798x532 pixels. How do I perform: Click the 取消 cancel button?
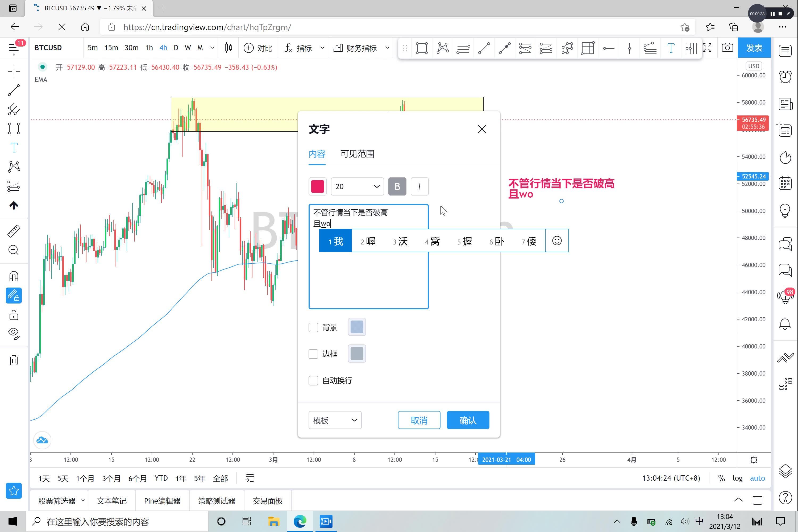coord(419,420)
